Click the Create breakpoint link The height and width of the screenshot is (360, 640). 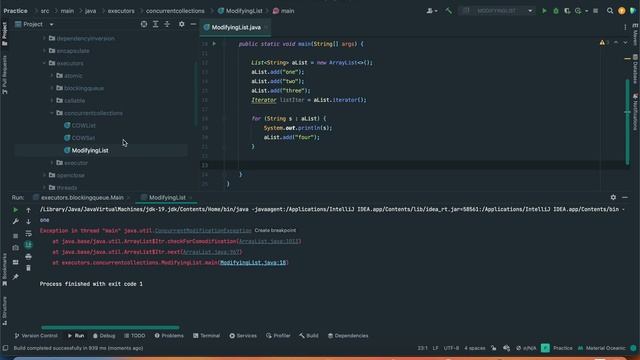[x=275, y=231]
